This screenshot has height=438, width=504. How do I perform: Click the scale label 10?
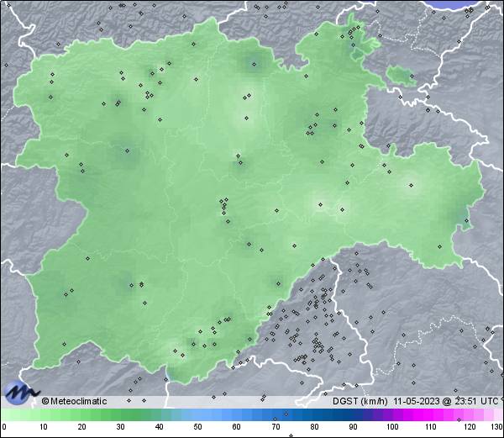click(44, 427)
